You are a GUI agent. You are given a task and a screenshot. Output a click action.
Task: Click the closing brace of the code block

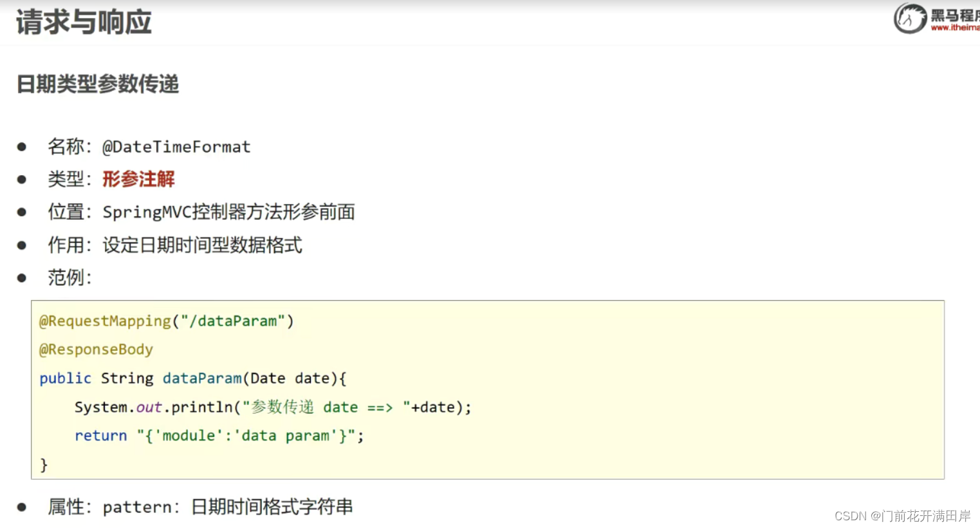pos(44,465)
